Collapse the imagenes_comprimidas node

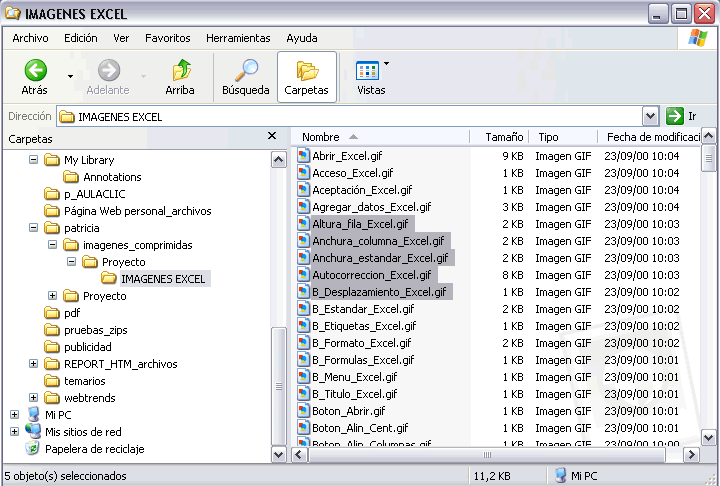tap(52, 245)
